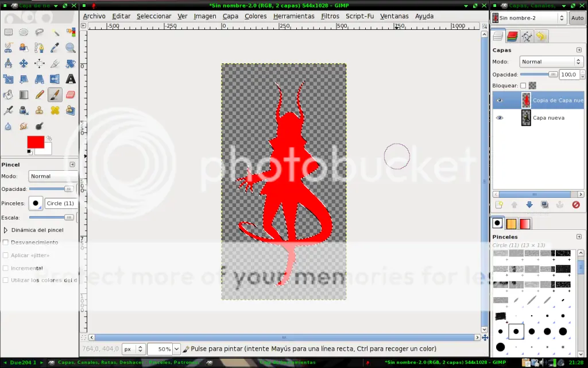
Task: Open the Colores menu
Action: (x=256, y=16)
